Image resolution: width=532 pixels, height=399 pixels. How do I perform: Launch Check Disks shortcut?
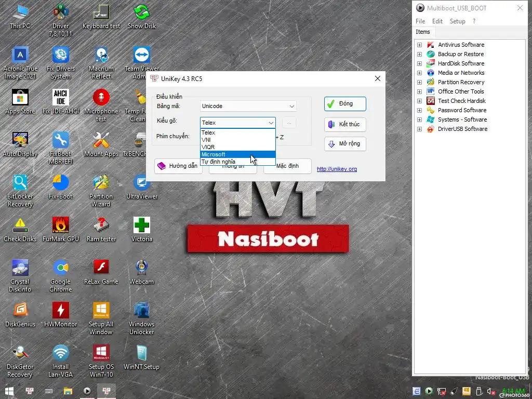click(20, 230)
